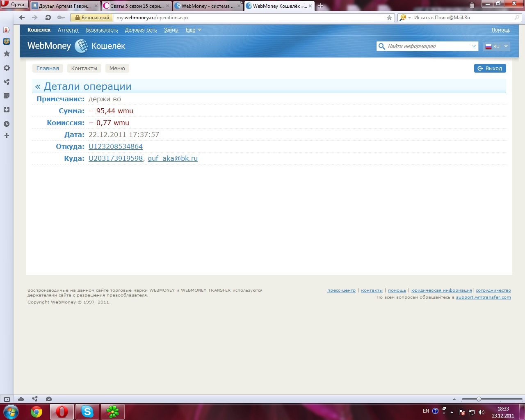The image size is (525, 420).
Task: Open the Помощь link at top right
Action: [501, 30]
